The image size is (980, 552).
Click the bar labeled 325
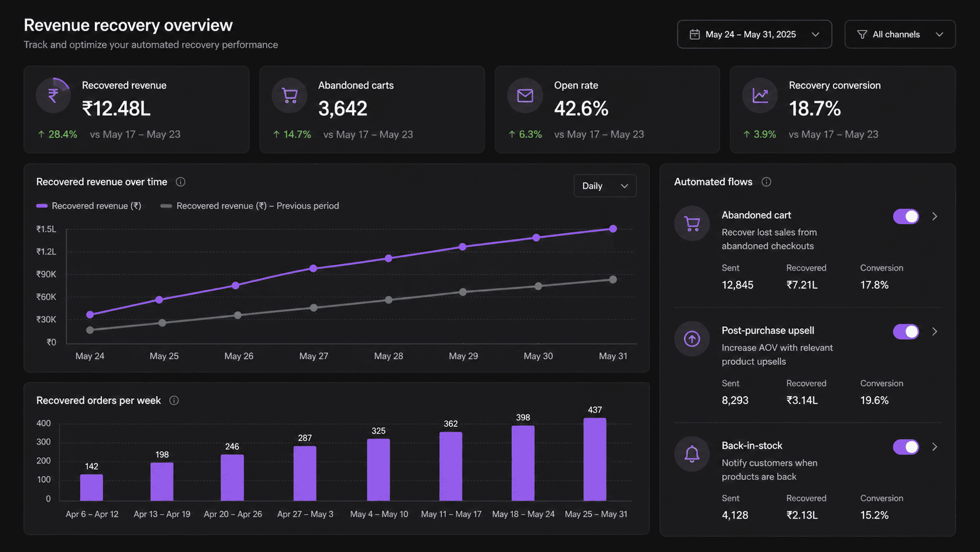tap(379, 470)
